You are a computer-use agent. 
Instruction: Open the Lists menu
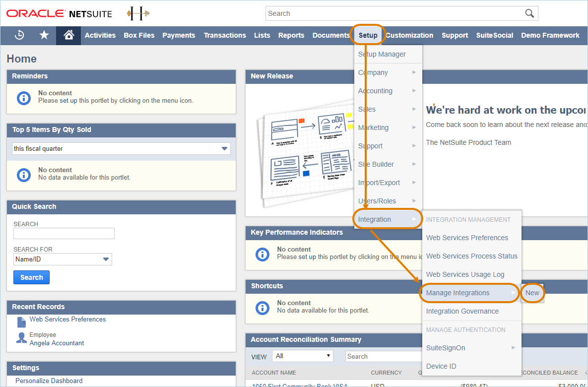pos(262,35)
